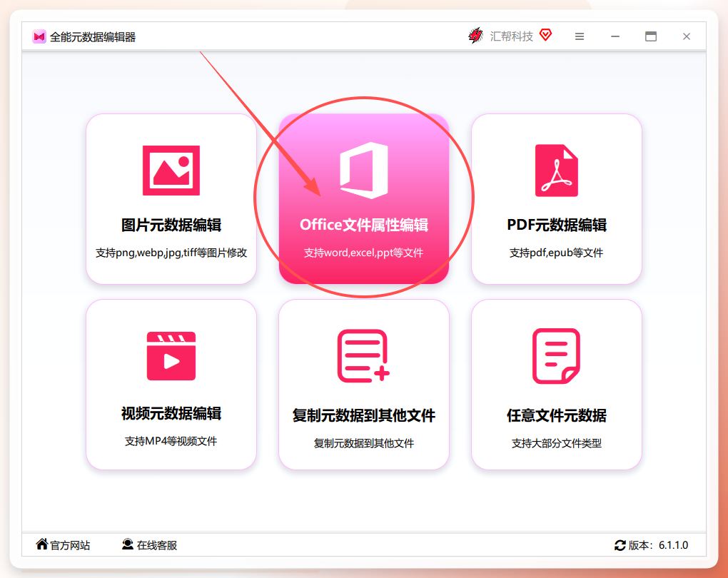Click text 支持MP4等视频文件

point(171,441)
